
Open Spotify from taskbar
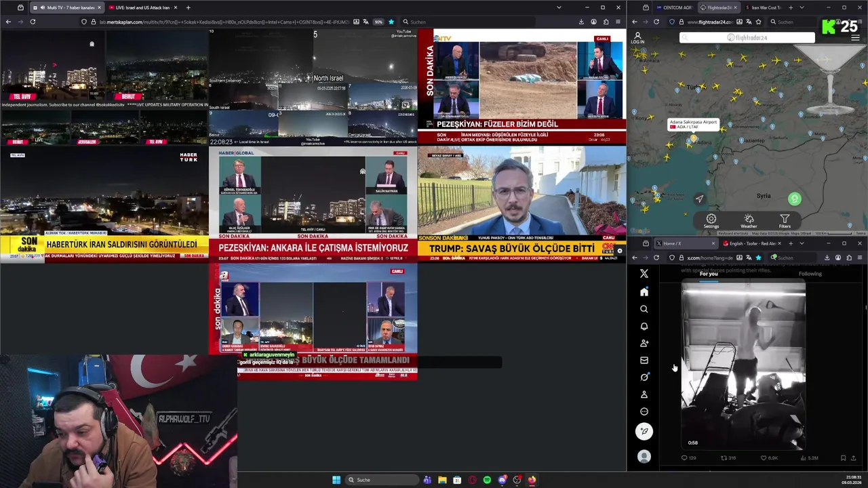[487, 480]
